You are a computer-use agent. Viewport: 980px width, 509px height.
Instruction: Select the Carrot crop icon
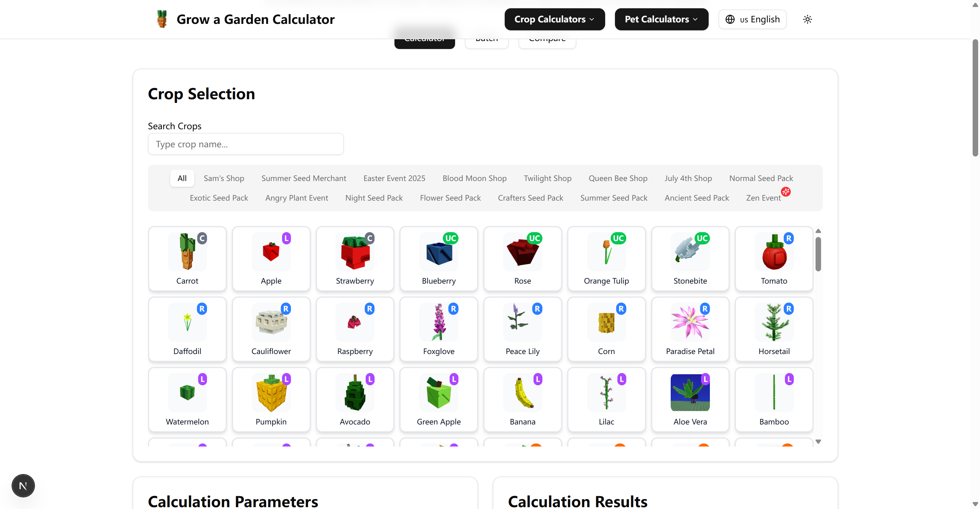pyautogui.click(x=187, y=259)
